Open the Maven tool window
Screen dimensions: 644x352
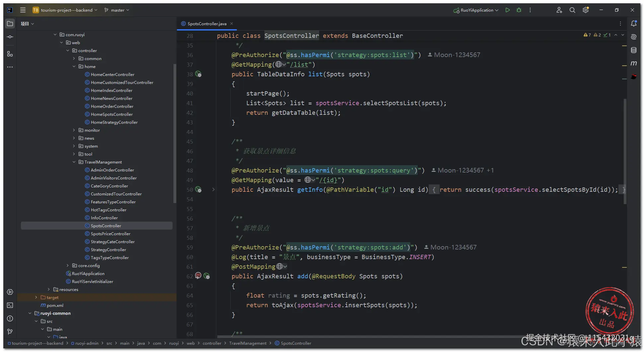point(634,63)
